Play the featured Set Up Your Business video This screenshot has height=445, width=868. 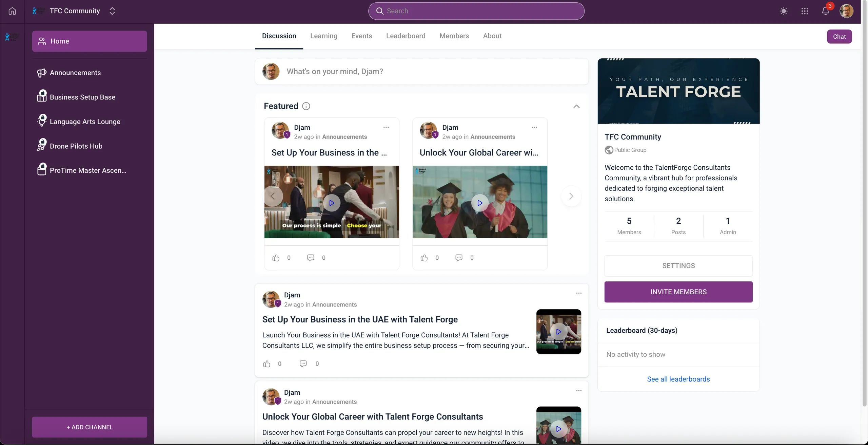tap(332, 203)
